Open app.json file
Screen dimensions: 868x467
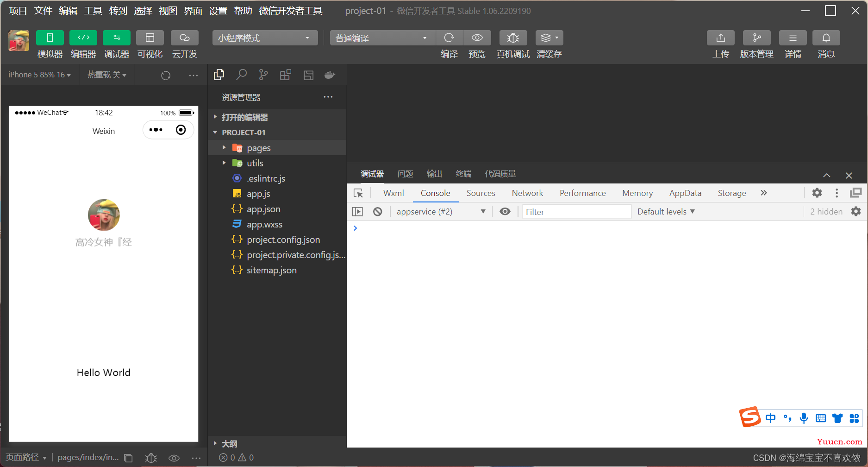click(x=277, y=209)
